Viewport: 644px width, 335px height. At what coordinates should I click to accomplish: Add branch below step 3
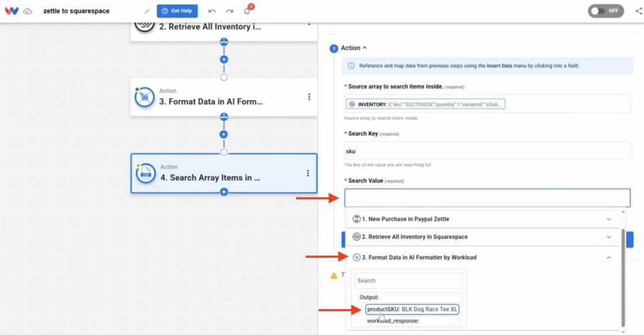click(224, 116)
